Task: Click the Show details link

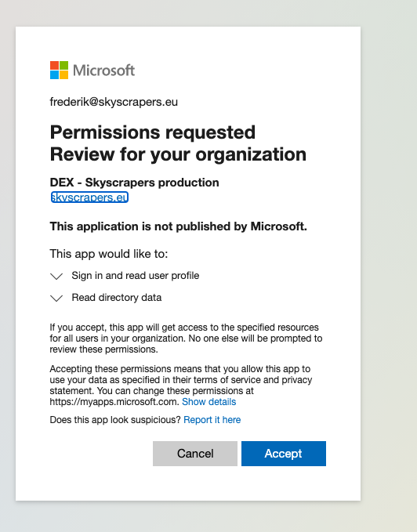Action: pyautogui.click(x=209, y=402)
